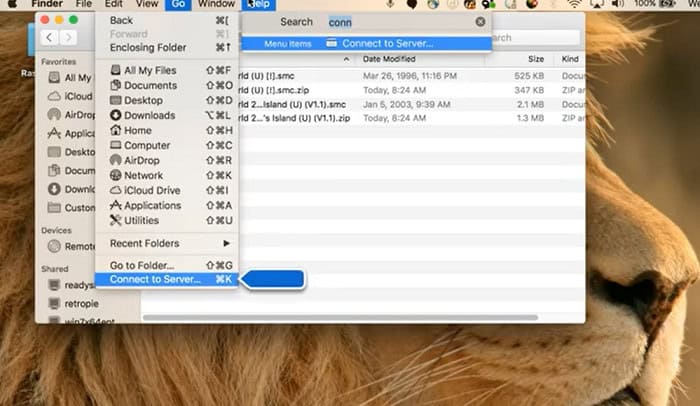Select the Island (U) (V1.1).zip file
The height and width of the screenshot is (406, 700).
[411, 118]
